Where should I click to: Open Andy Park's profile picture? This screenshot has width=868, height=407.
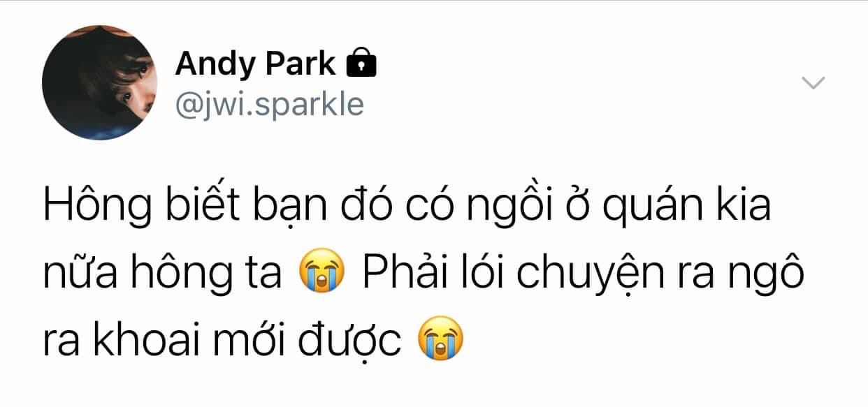(x=100, y=83)
